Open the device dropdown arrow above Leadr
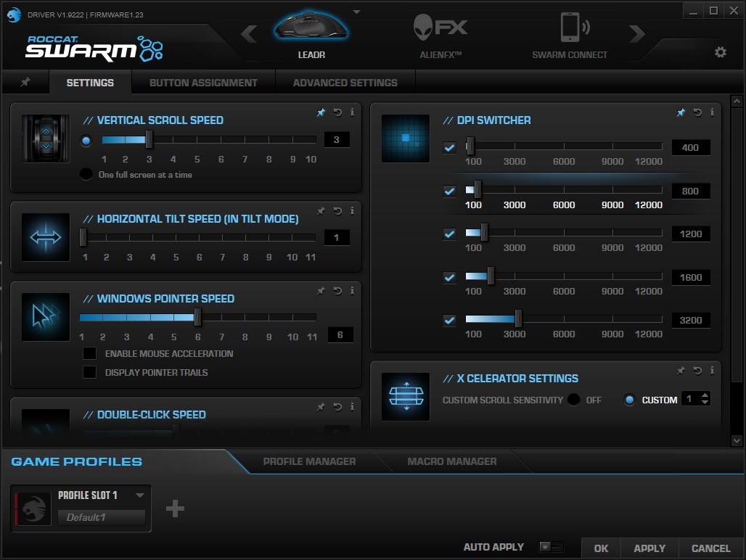The height and width of the screenshot is (560, 746). tap(356, 12)
